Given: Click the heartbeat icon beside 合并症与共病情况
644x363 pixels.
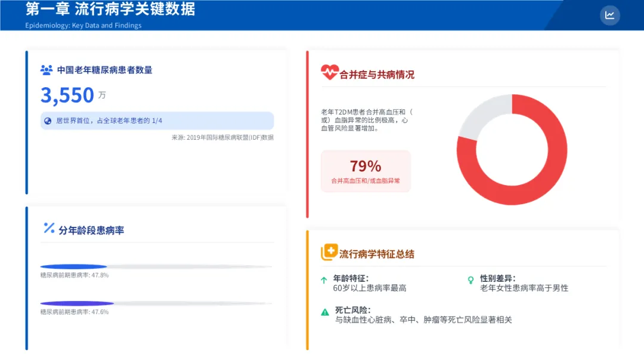Looking at the screenshot, I should tap(329, 73).
